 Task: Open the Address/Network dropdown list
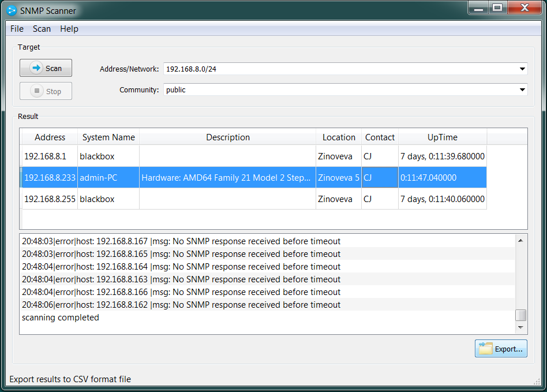[x=522, y=69]
